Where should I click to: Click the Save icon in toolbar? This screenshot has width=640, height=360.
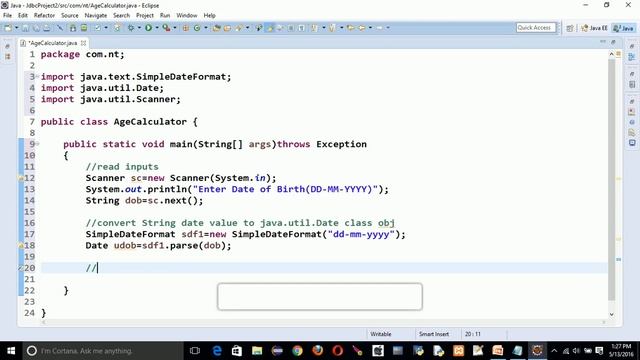[25, 28]
